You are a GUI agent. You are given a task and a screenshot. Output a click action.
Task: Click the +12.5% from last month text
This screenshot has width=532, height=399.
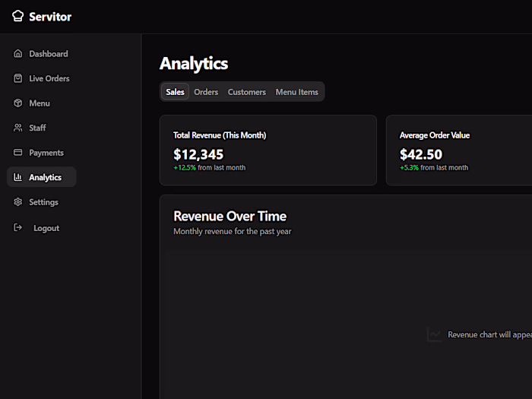tap(209, 168)
